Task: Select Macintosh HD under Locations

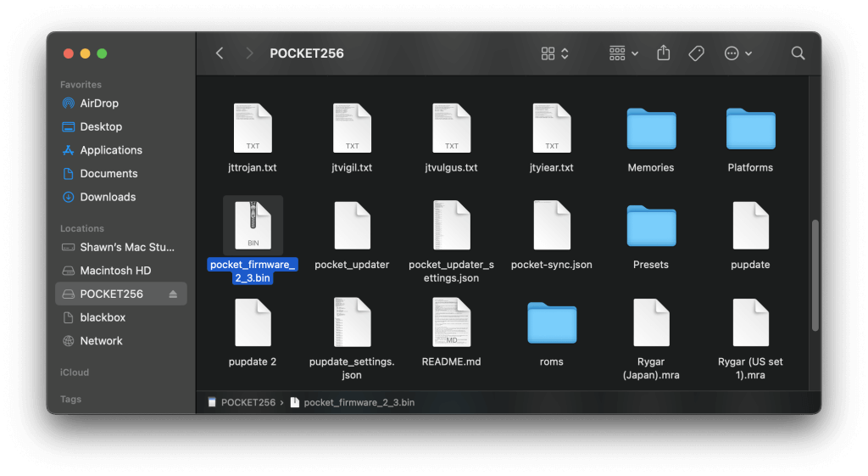Action: point(115,271)
